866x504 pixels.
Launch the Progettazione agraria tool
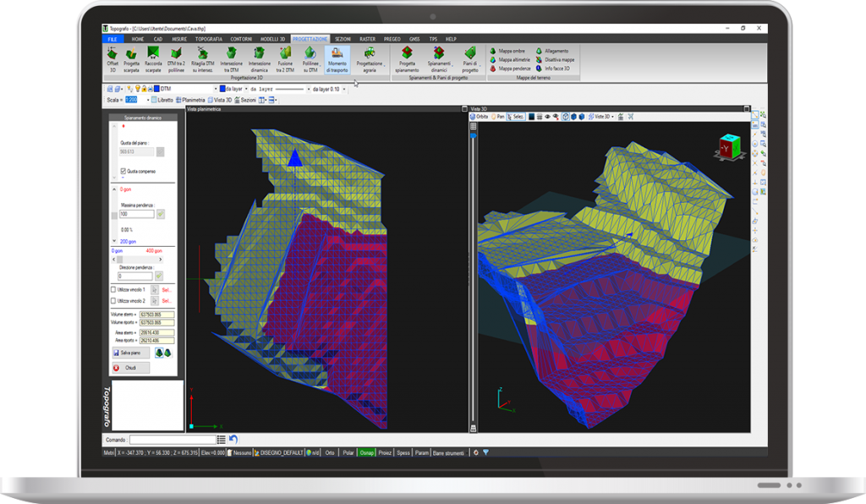[x=370, y=62]
